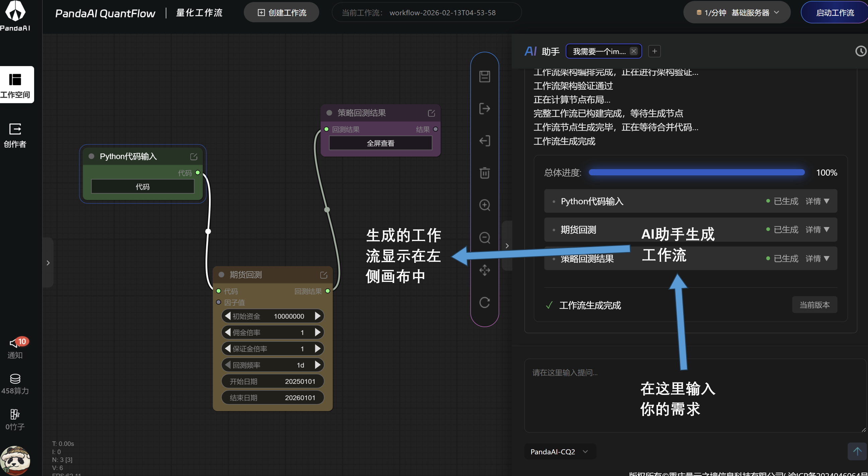The width and height of the screenshot is (868, 476).
Task: Decrease 佣金倍率 with left arrow
Action: pyautogui.click(x=227, y=332)
